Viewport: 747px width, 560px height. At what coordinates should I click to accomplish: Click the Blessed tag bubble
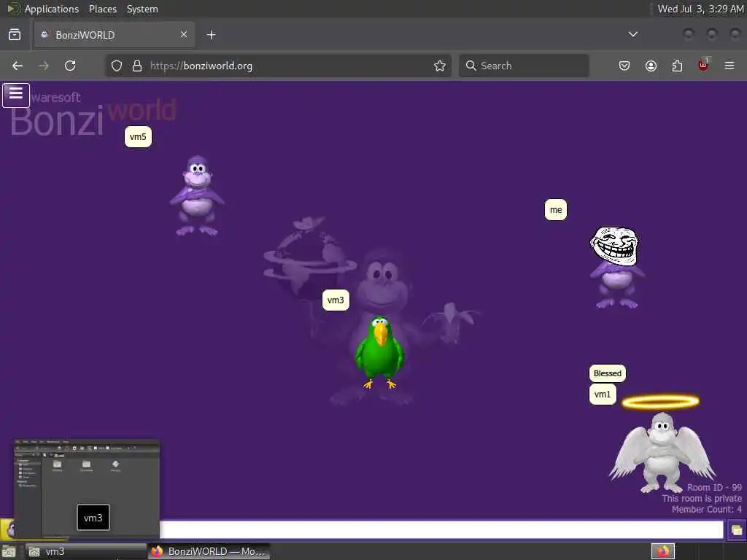click(608, 373)
